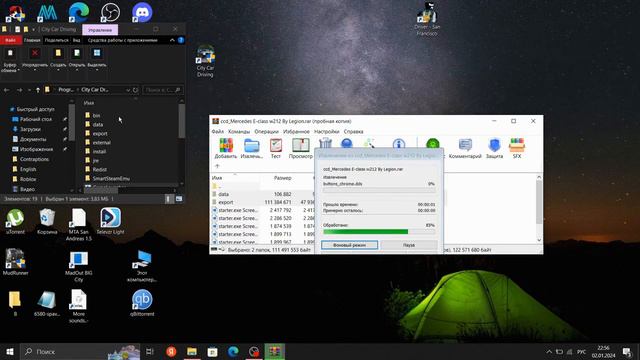The height and width of the screenshot is (360, 640).
Task: Click the Фоновый режим button in extraction dialog
Action: click(x=349, y=245)
